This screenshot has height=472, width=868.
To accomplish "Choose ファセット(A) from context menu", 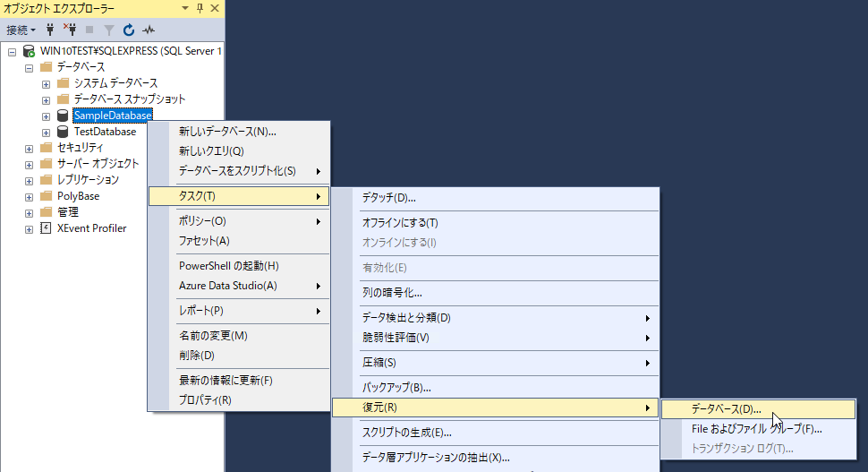I will tap(239, 241).
